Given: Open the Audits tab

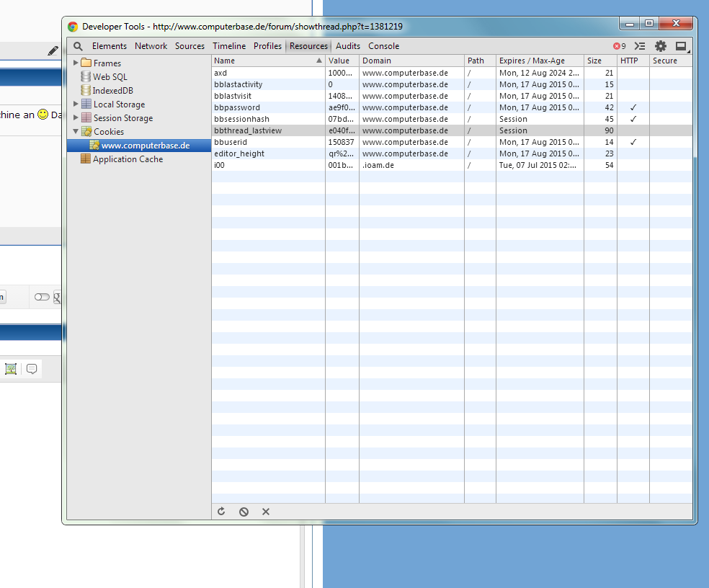Looking at the screenshot, I should tap(348, 46).
